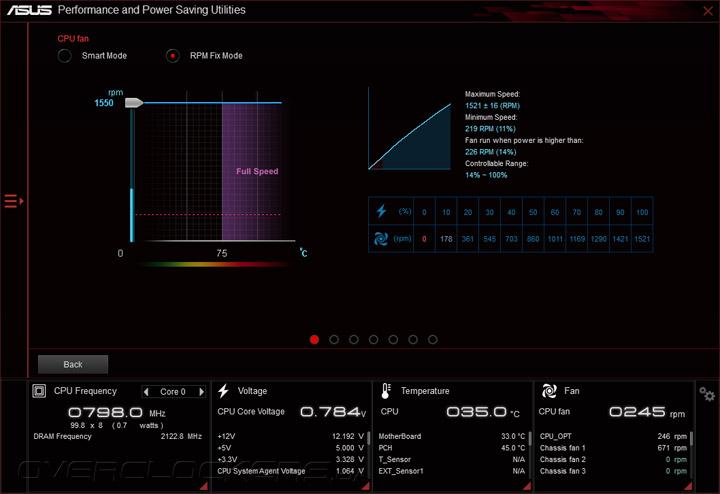Viewport: 720px width, 494px height.
Task: Click the Back button
Action: point(73,364)
